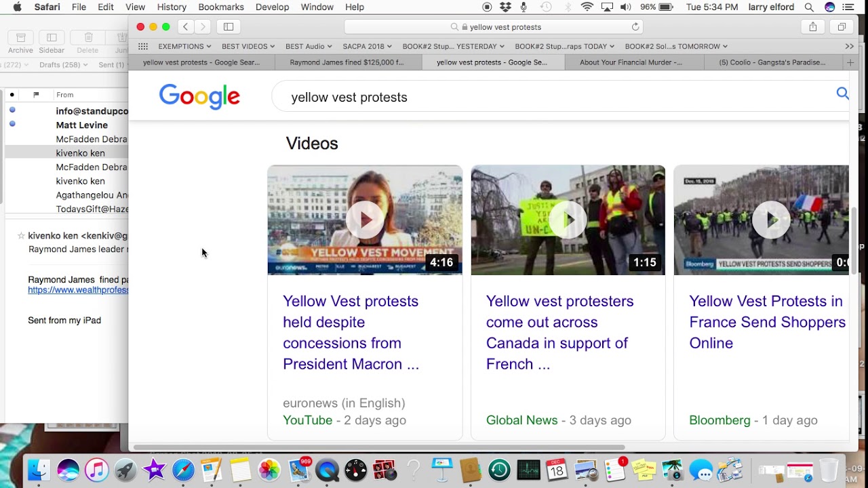Viewport: 868px width, 488px height.
Task: Expand BOOK#2 Stup...raps TODAY bookmarks folder
Action: [564, 46]
